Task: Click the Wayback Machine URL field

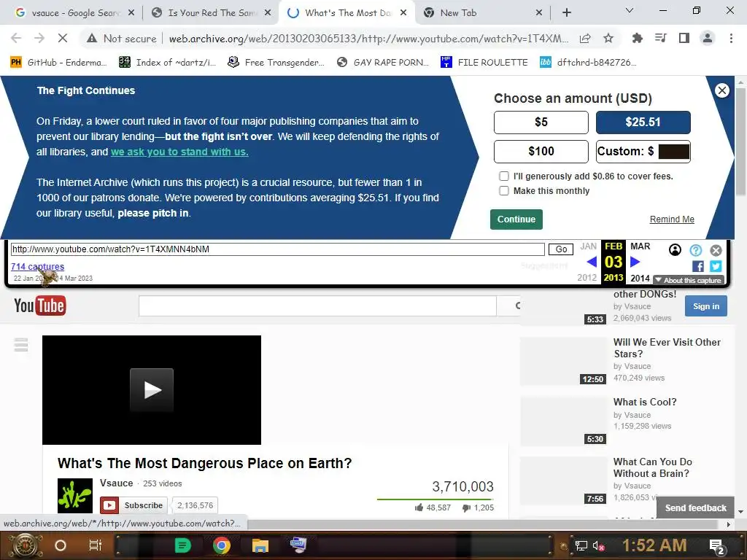Action: pyautogui.click(x=277, y=249)
